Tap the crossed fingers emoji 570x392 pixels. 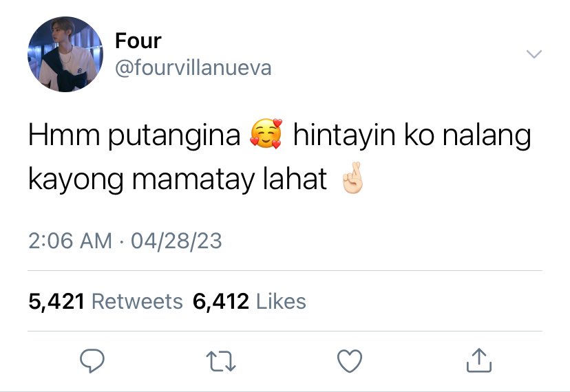[352, 177]
